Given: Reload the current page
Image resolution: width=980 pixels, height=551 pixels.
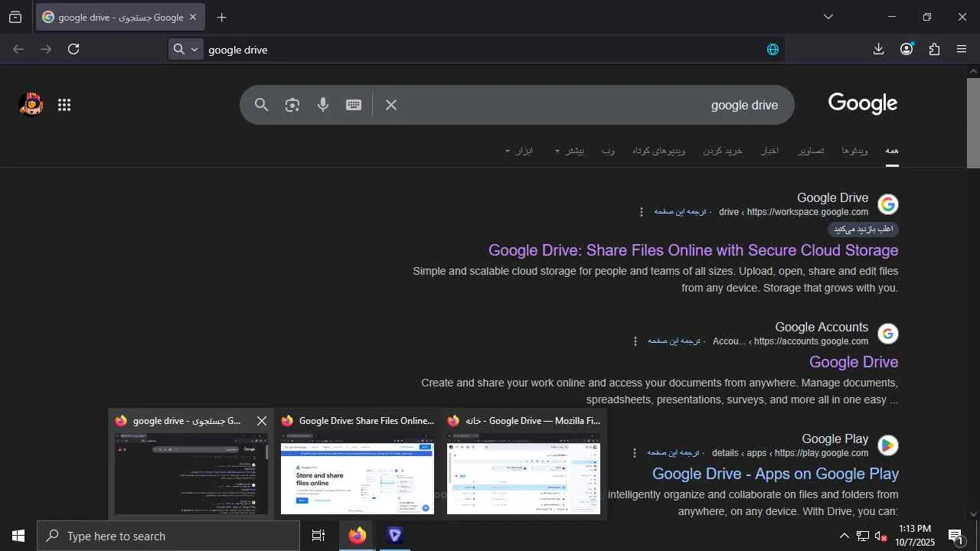Looking at the screenshot, I should click(x=73, y=49).
